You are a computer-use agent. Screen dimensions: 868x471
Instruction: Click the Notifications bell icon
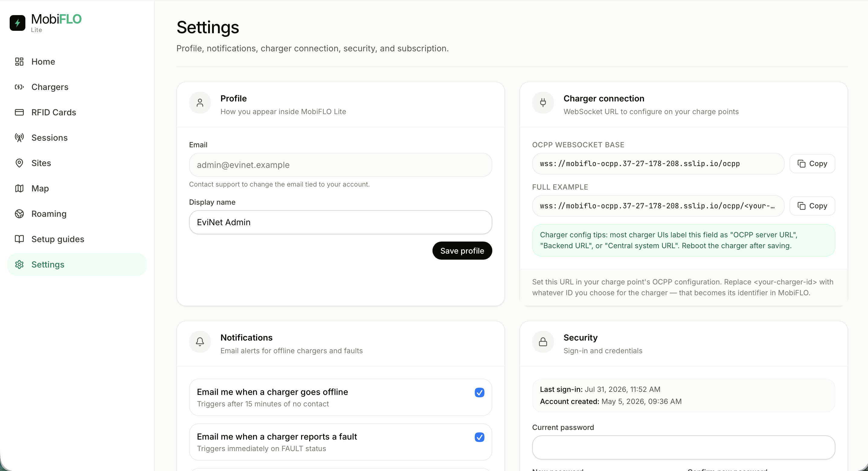[x=200, y=342]
